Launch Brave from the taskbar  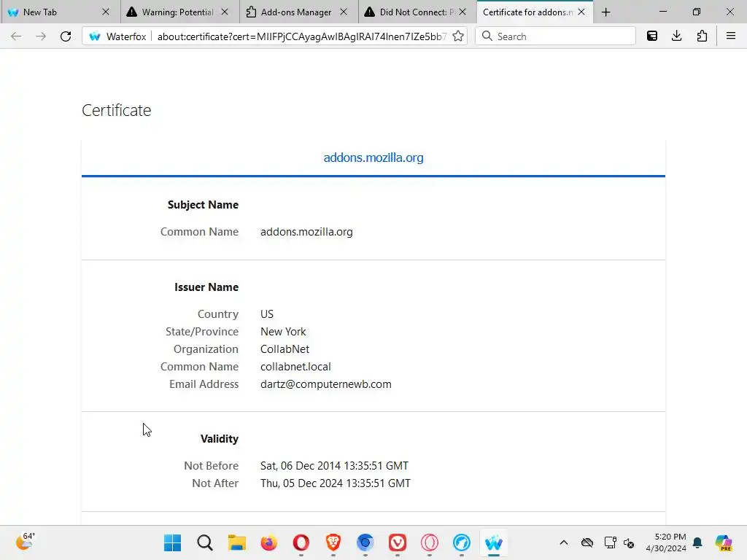[x=333, y=542]
